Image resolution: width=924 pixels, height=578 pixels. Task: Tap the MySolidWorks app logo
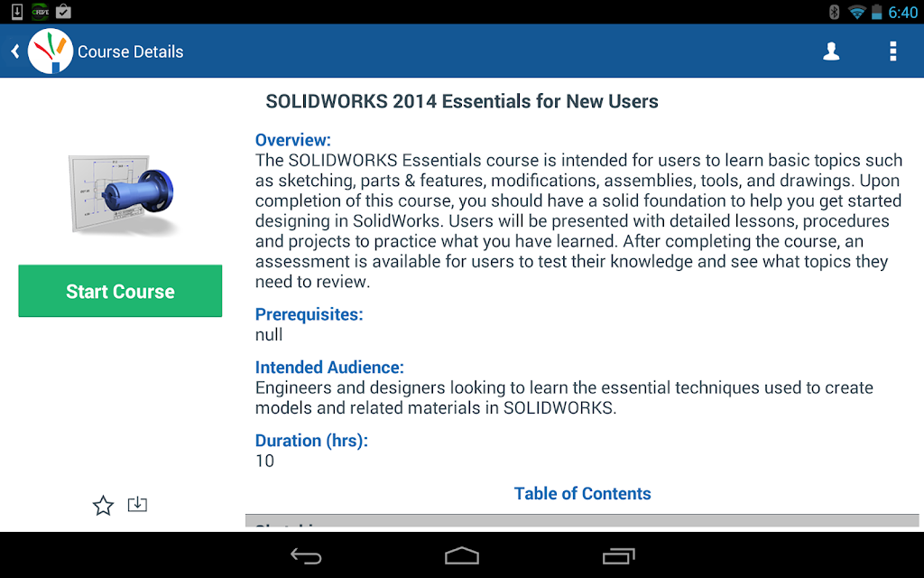pyautogui.click(x=51, y=51)
